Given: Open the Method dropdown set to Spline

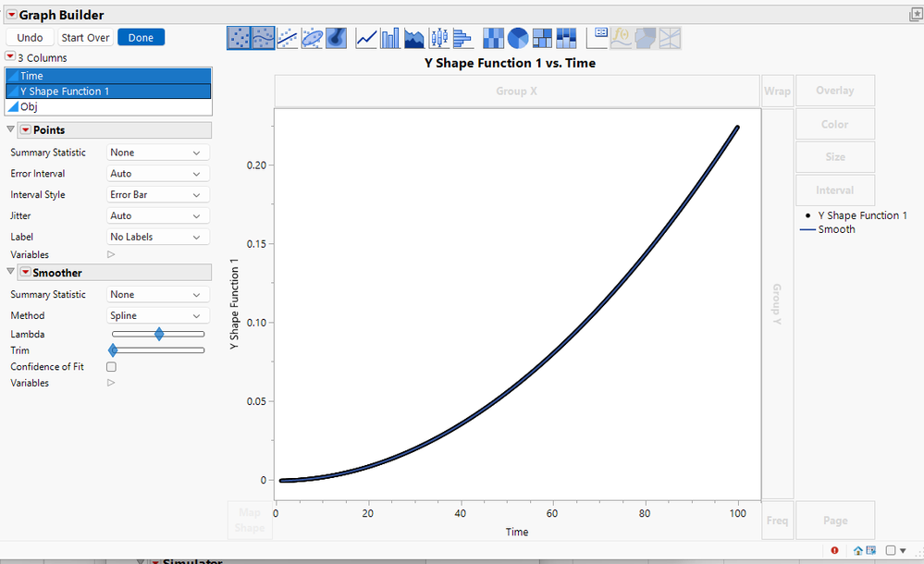Looking at the screenshot, I should (157, 316).
